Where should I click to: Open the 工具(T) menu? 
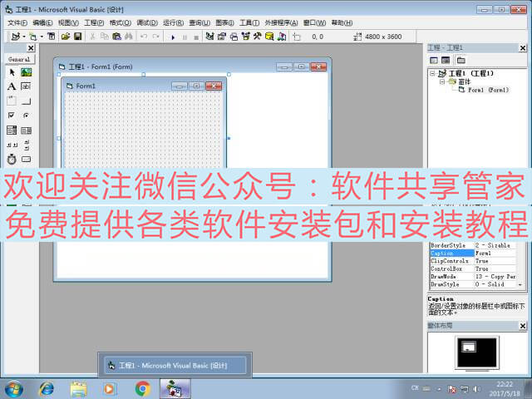click(x=249, y=22)
